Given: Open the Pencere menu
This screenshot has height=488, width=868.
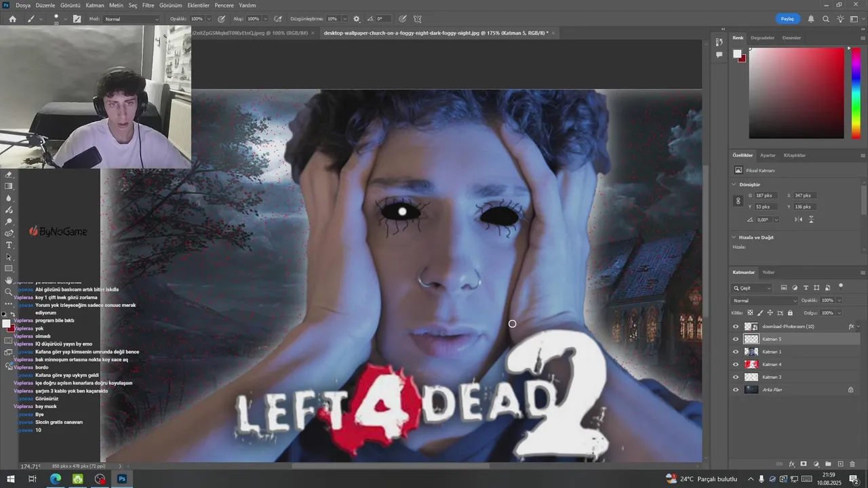Looking at the screenshot, I should coord(224,5).
